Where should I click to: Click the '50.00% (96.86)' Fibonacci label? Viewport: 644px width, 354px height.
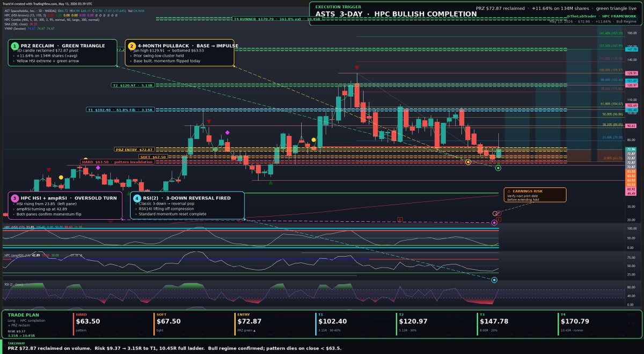tap(612, 114)
